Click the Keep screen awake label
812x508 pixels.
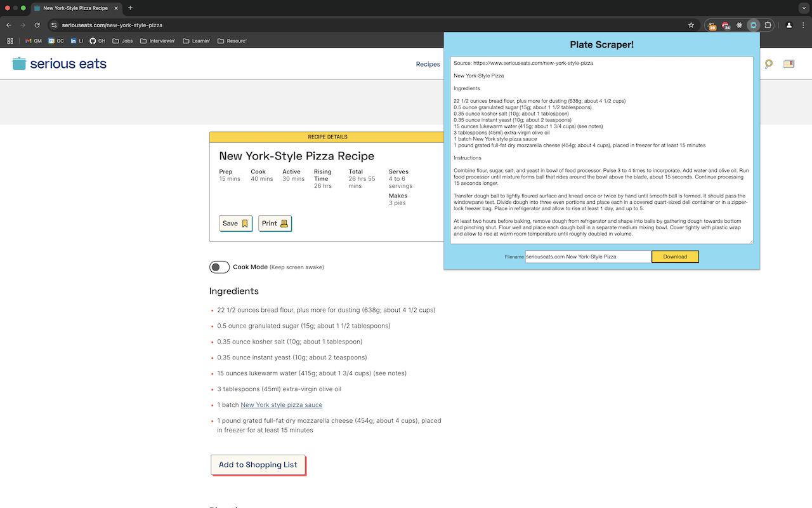(x=297, y=267)
